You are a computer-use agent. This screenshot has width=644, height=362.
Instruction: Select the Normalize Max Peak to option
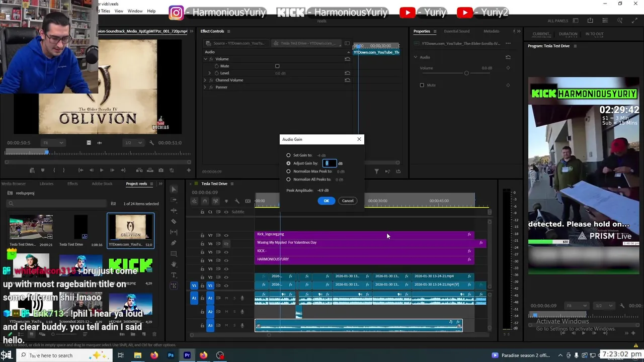point(288,171)
